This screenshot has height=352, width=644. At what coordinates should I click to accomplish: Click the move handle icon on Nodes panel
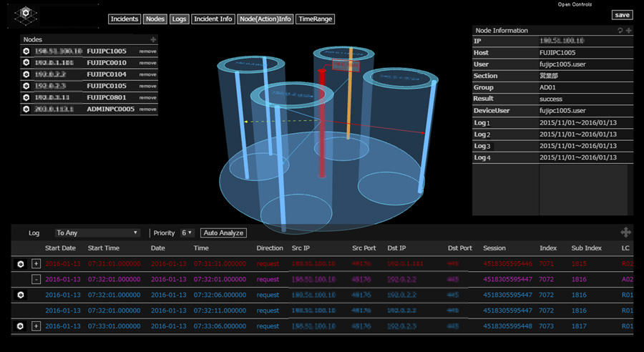(x=153, y=39)
